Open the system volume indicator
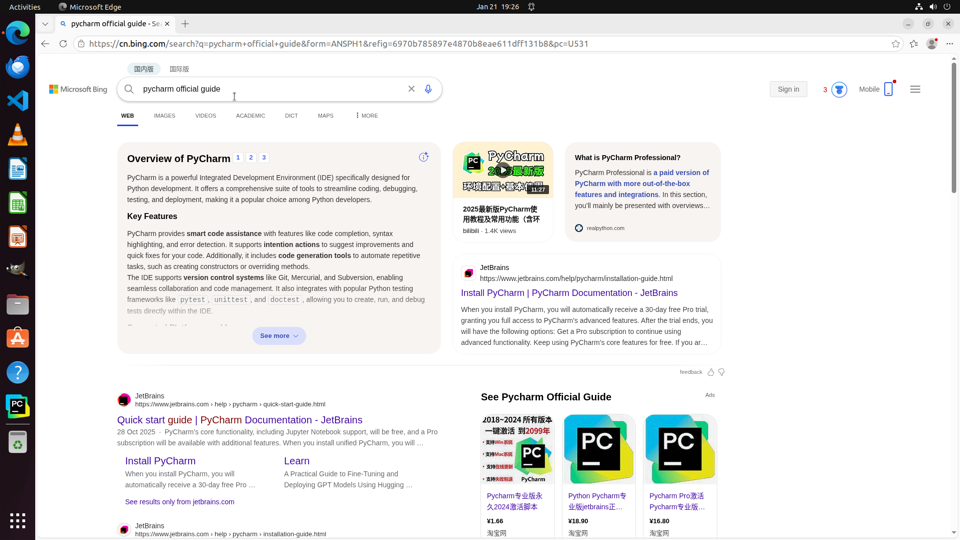This screenshot has height=540, width=960. [x=933, y=7]
